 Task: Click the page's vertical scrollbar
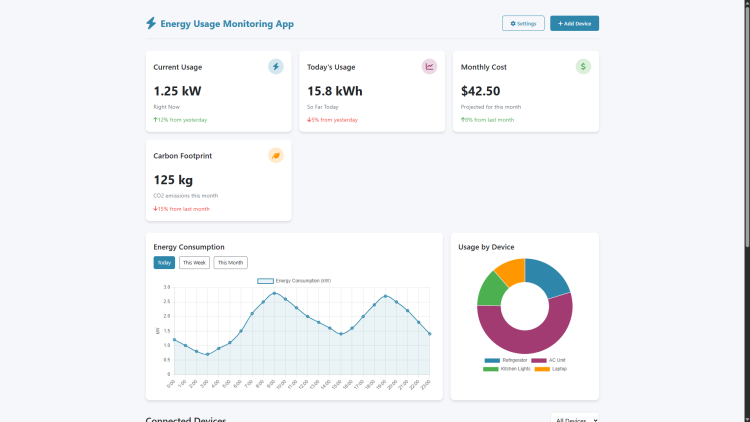[746, 150]
